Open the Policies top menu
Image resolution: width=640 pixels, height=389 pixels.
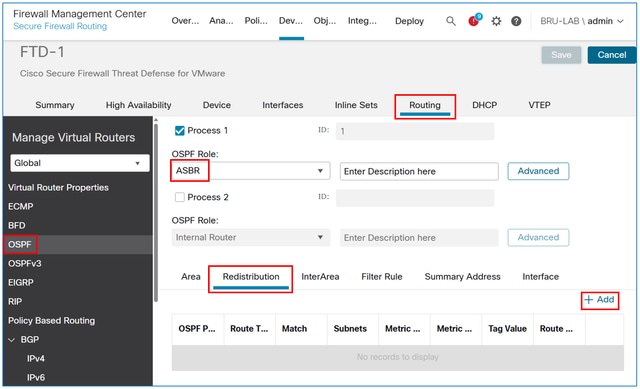point(256,21)
